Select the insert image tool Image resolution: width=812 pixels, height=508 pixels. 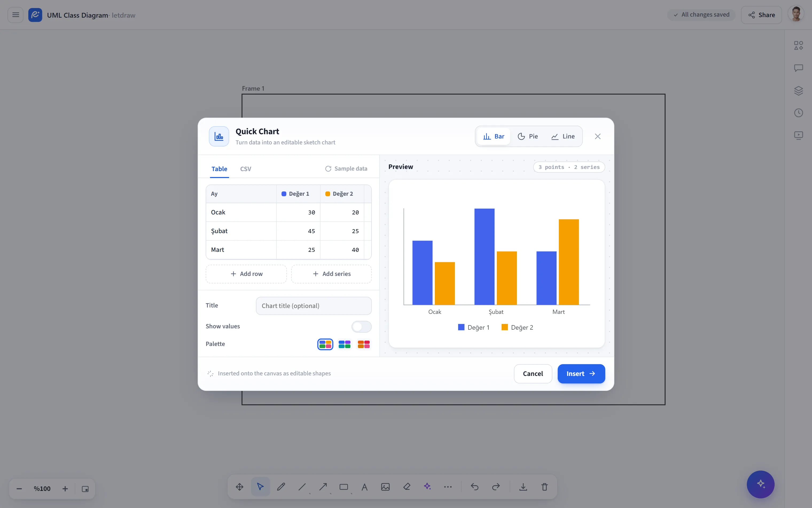click(x=385, y=487)
